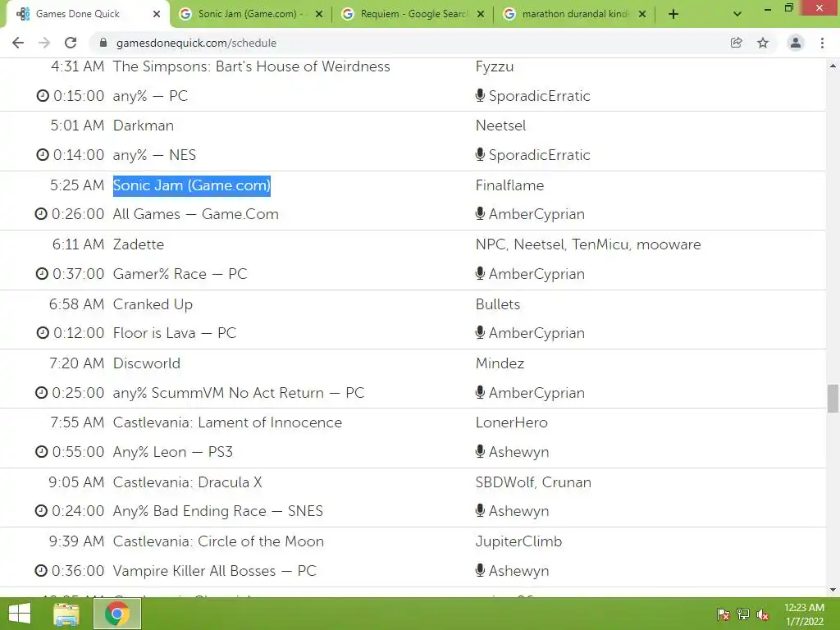The image size is (840, 630).
Task: Switch to Requiem - Google Search tab
Action: (413, 15)
